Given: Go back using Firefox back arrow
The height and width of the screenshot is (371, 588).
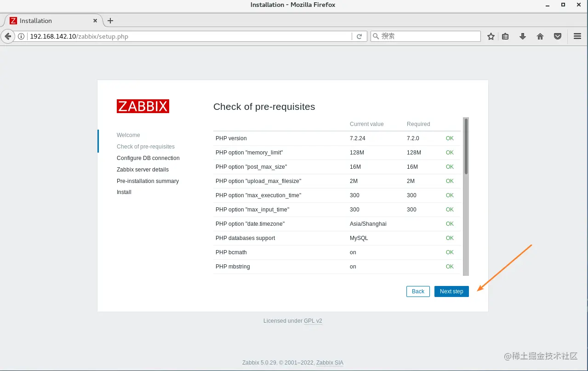Looking at the screenshot, I should [7, 36].
